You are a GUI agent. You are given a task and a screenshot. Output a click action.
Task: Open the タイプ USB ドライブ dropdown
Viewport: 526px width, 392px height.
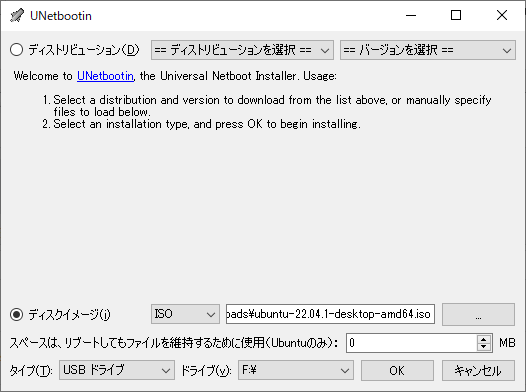pyautogui.click(x=117, y=370)
